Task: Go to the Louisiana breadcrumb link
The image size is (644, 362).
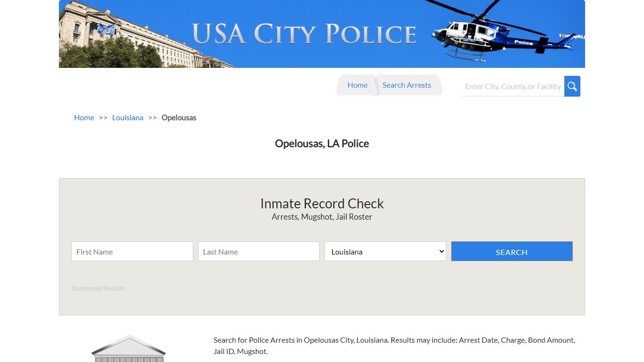Action: 128,118
